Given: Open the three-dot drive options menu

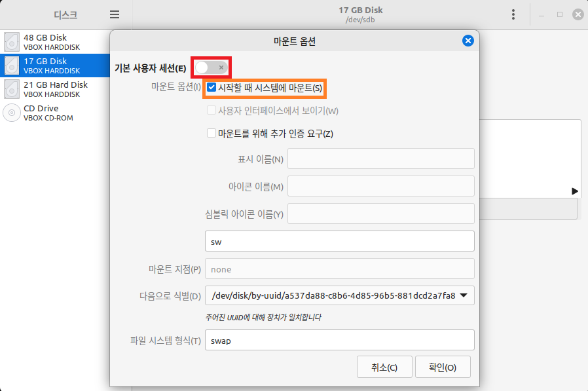Looking at the screenshot, I should click(513, 14).
